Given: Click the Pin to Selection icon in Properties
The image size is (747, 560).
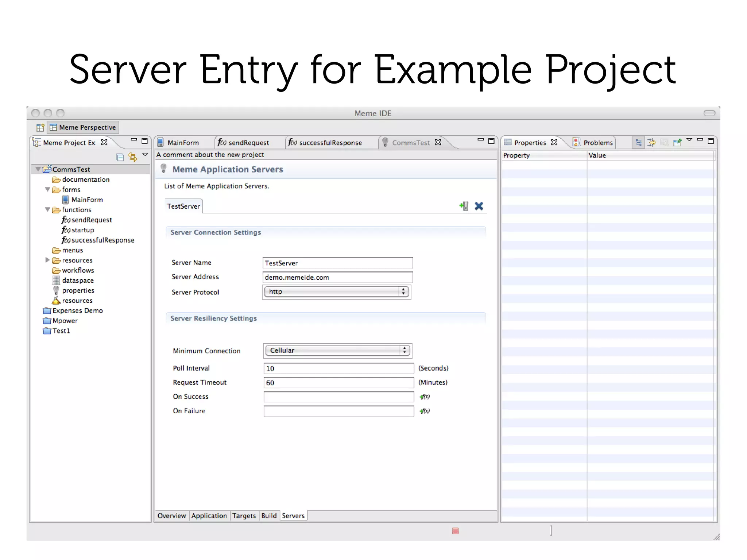Looking at the screenshot, I should pos(677,142).
